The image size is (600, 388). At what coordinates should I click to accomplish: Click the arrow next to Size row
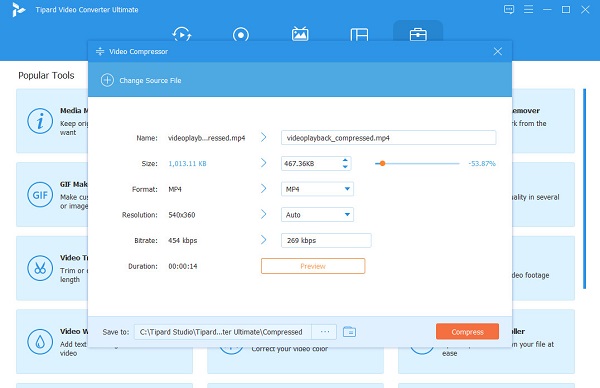263,163
